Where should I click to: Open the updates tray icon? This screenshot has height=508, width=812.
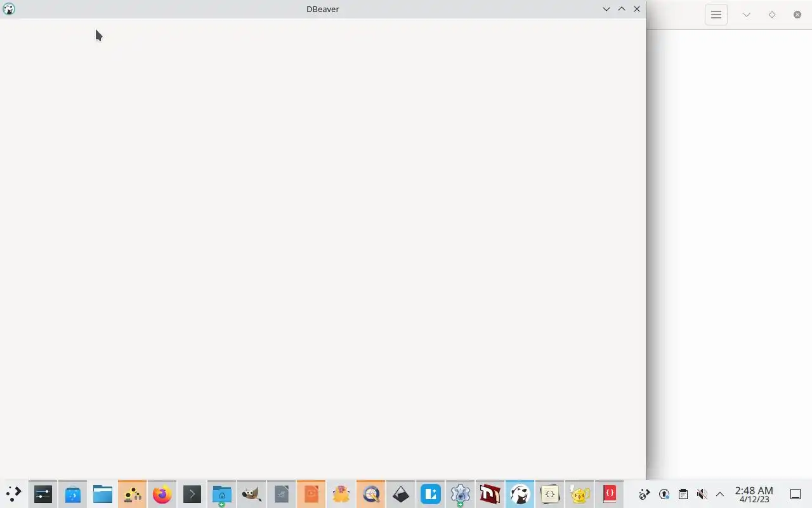coord(664,494)
